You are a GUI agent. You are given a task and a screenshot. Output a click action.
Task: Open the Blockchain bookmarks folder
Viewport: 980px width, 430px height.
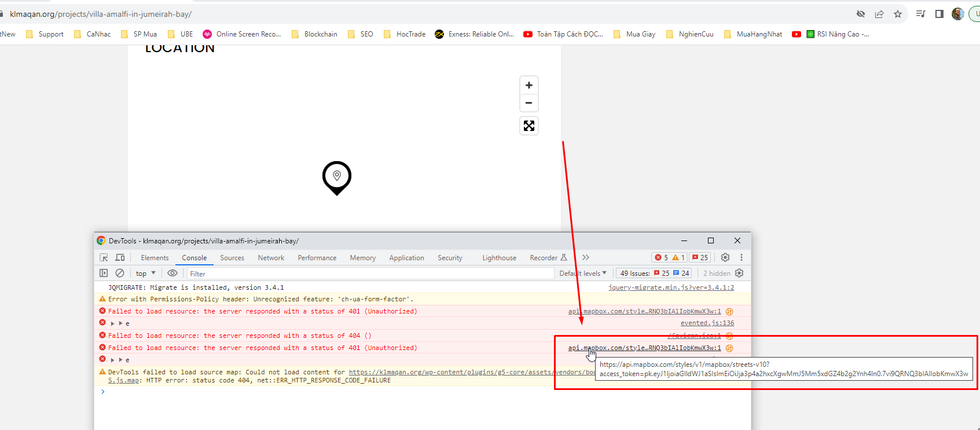(x=314, y=34)
